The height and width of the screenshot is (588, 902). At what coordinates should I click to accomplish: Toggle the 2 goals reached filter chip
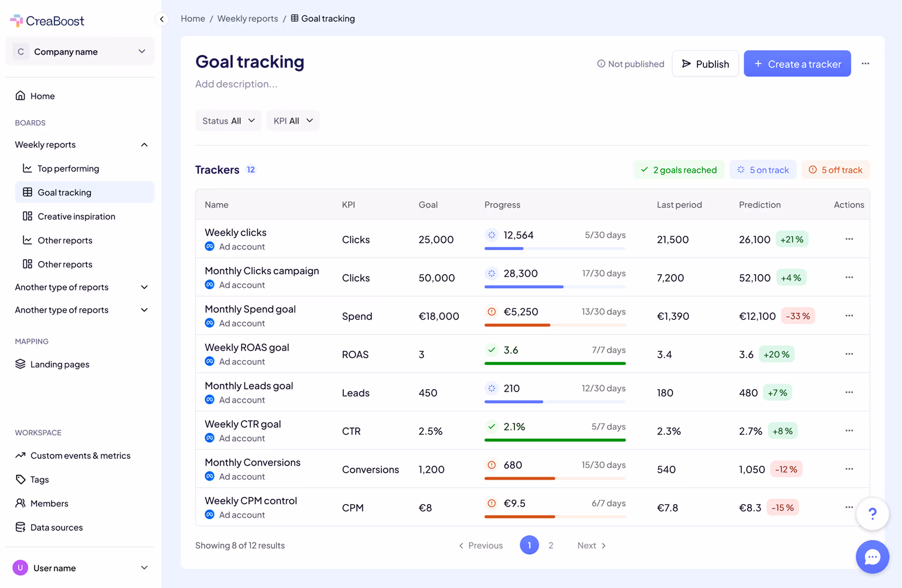(679, 170)
